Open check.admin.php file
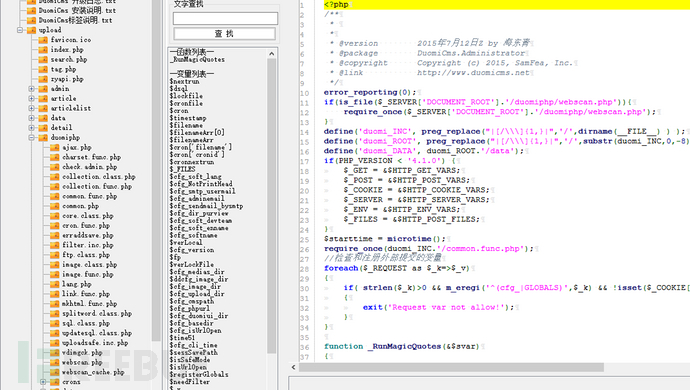Screen dimensions: 690x390 tap(89, 167)
